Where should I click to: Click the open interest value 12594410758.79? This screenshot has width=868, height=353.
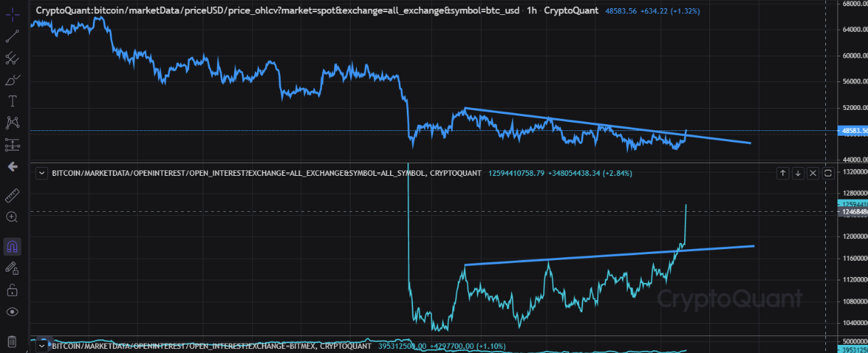pos(517,173)
